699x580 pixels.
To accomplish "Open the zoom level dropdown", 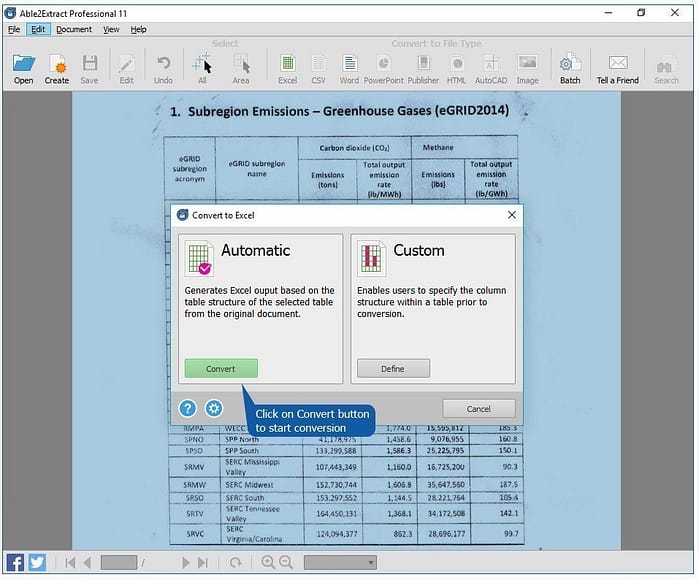I will click(x=340, y=562).
